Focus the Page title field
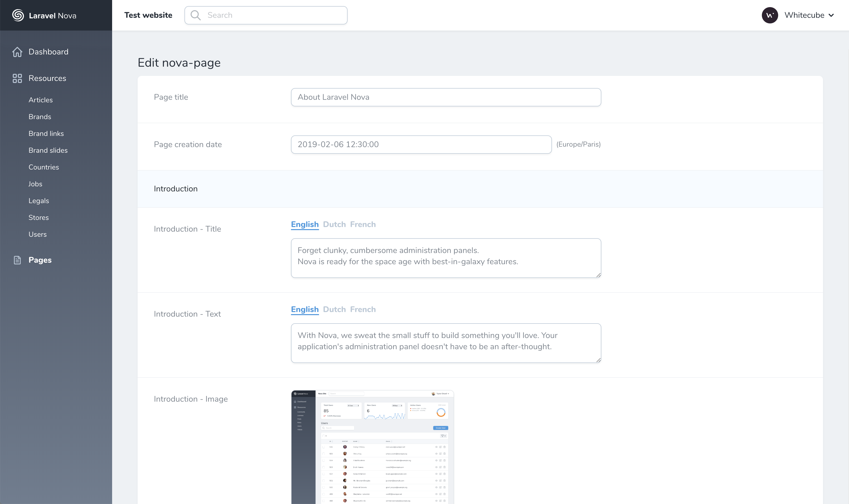Viewport: 849px width, 504px height. click(446, 97)
